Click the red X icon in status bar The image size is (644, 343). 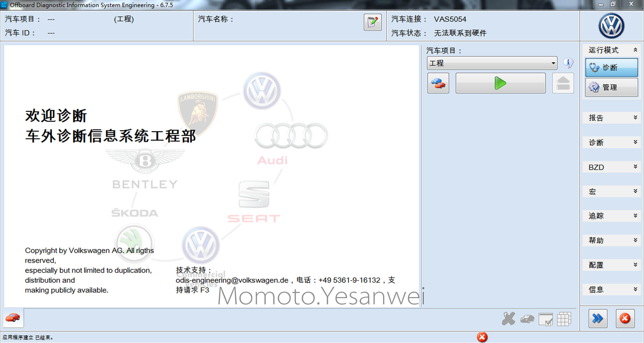point(482,337)
